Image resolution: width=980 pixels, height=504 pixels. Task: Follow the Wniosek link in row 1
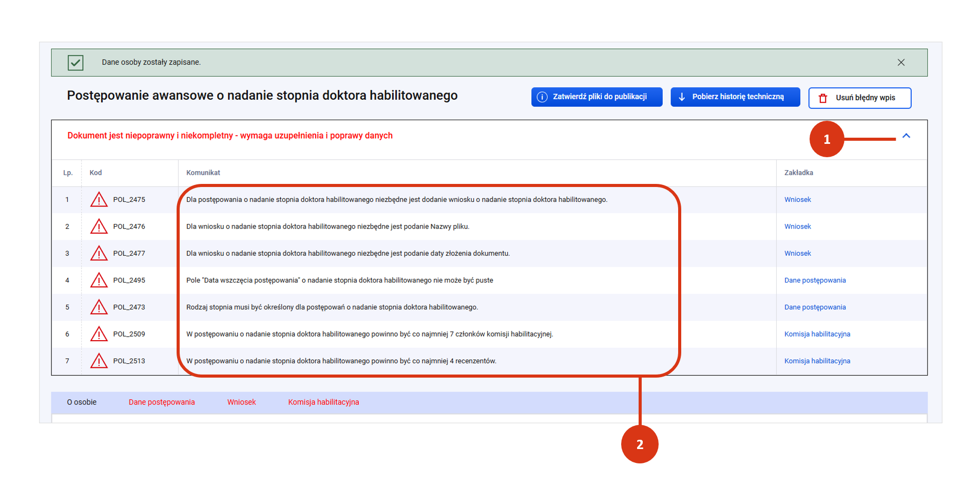(x=797, y=200)
